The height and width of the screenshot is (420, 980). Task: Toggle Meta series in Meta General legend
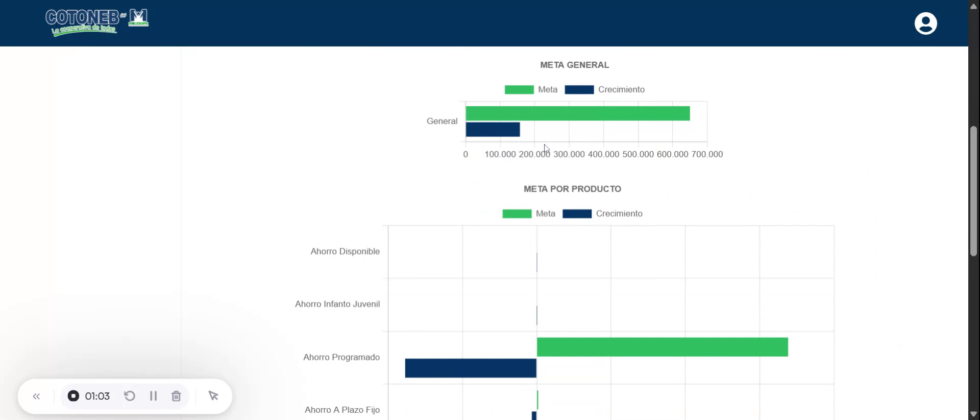coord(531,90)
